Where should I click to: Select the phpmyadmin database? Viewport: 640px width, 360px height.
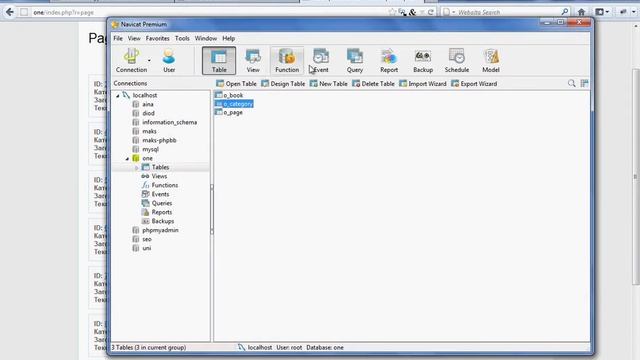tap(160, 230)
